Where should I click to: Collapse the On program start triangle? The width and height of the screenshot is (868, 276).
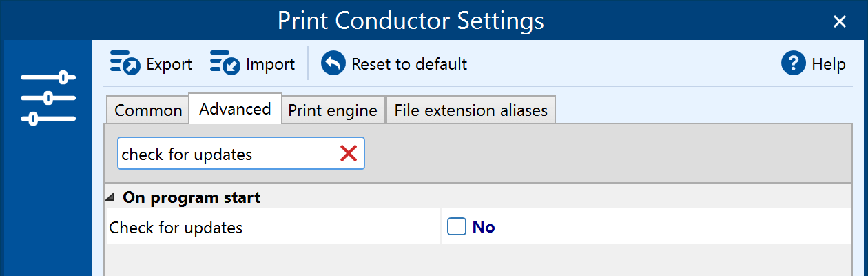click(x=110, y=197)
